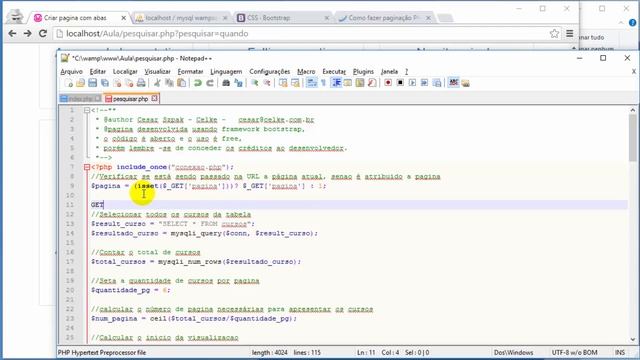Stop macro recording with the black square
The image size is (640, 360).
tap(400, 83)
